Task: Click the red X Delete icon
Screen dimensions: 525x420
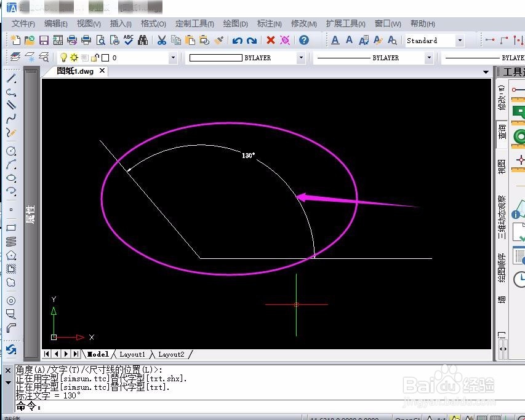Action: tap(271, 40)
